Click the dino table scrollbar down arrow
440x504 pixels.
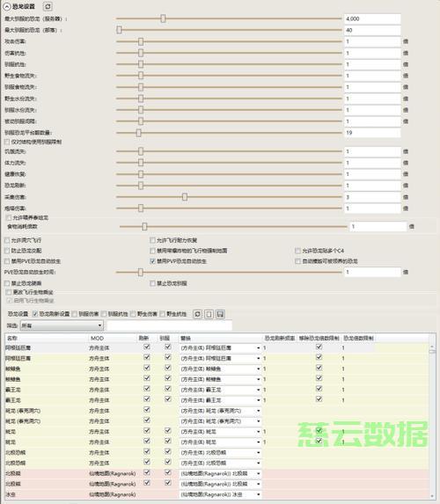[432, 496]
